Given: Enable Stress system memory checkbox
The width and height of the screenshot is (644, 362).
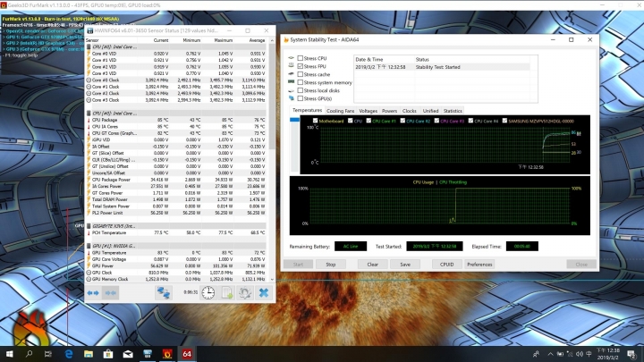Looking at the screenshot, I should (x=301, y=82).
